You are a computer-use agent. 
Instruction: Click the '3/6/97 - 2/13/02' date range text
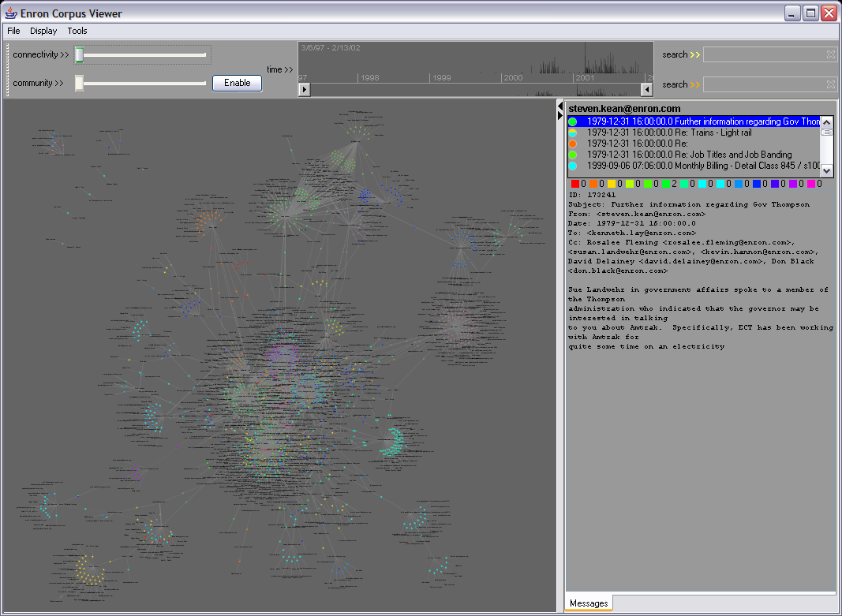330,48
